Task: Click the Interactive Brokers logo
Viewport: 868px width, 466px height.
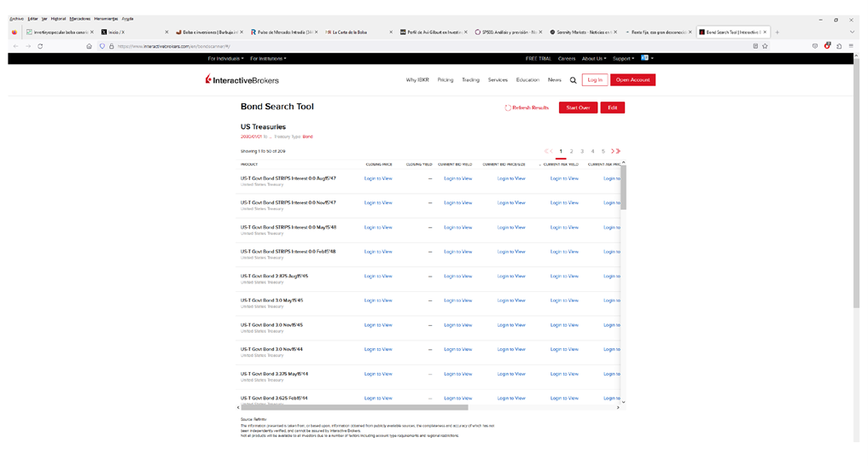Action: (x=242, y=80)
